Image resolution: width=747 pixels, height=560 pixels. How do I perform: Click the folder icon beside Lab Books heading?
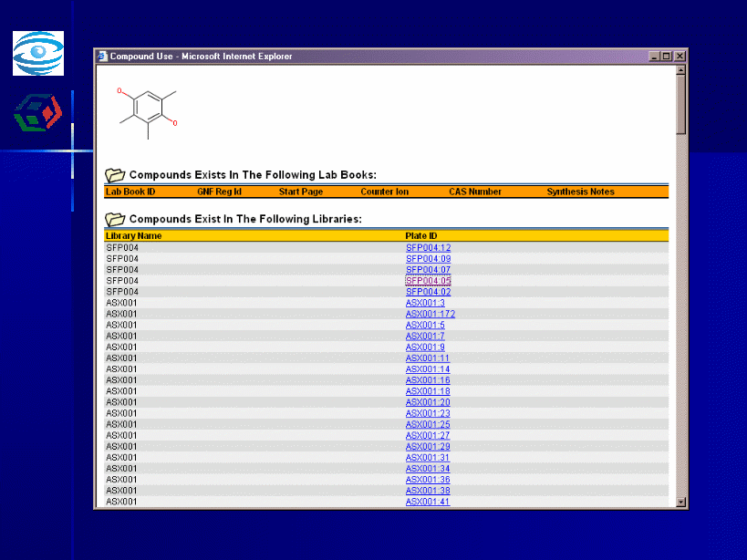(x=115, y=175)
